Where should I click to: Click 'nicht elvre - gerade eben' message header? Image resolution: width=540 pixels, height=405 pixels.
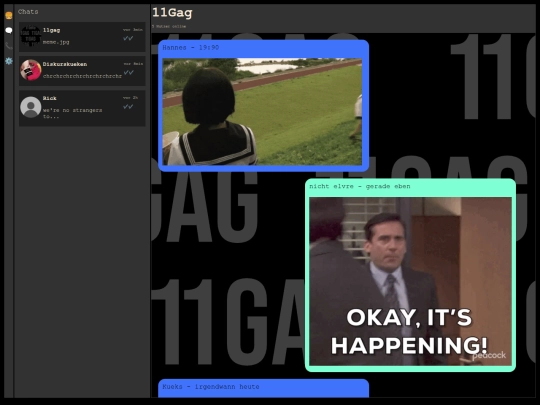360,186
